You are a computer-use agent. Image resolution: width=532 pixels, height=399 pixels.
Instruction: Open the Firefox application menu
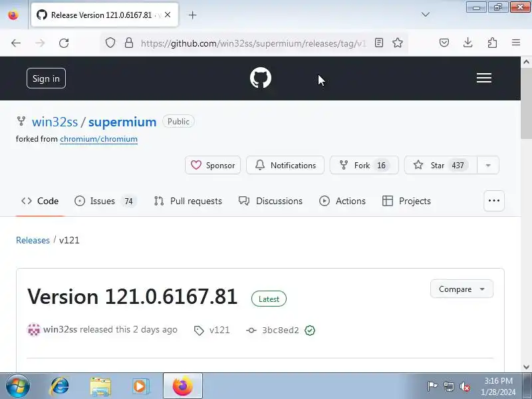coord(516,43)
